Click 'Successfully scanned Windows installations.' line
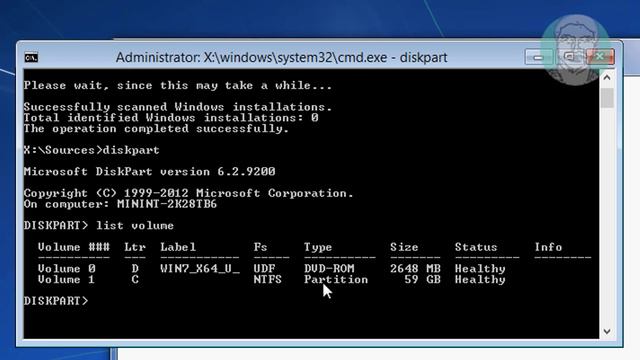The width and height of the screenshot is (640, 360). click(x=178, y=107)
